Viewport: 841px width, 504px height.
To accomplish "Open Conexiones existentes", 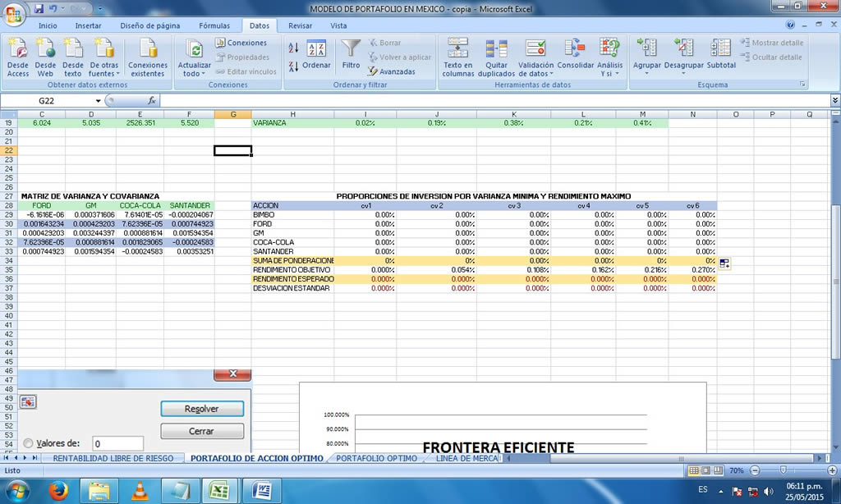I will coord(148,57).
